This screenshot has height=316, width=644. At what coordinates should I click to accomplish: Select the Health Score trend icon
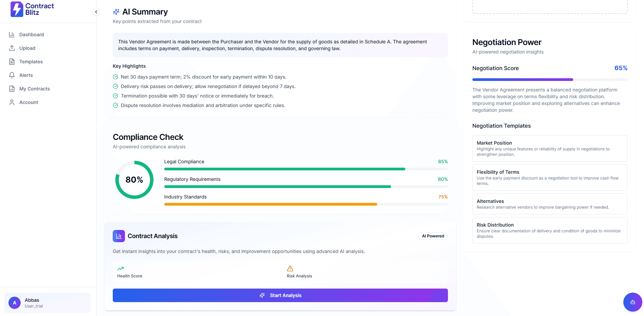[x=121, y=269]
